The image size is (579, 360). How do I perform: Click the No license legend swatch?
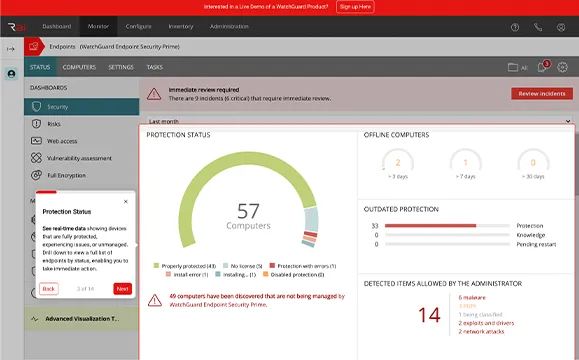225,265
